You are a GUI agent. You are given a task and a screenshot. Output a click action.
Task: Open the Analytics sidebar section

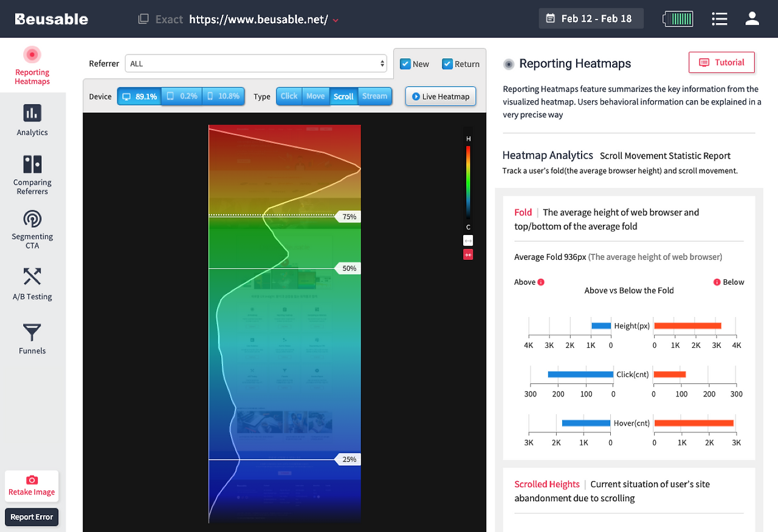[x=32, y=120]
